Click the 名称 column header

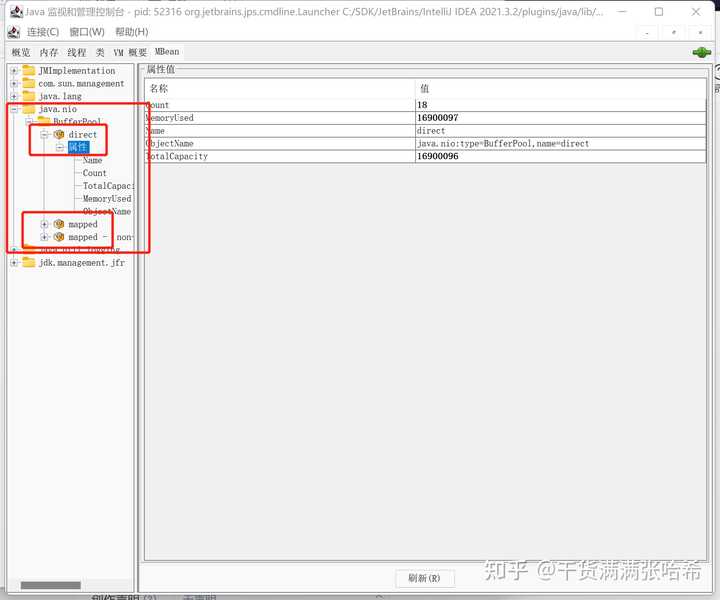pos(280,88)
